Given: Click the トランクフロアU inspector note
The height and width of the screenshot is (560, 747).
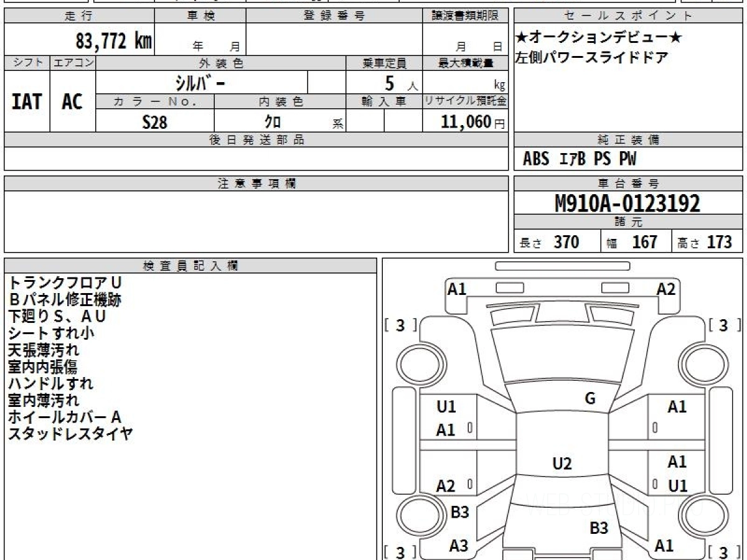Looking at the screenshot, I should [x=65, y=282].
